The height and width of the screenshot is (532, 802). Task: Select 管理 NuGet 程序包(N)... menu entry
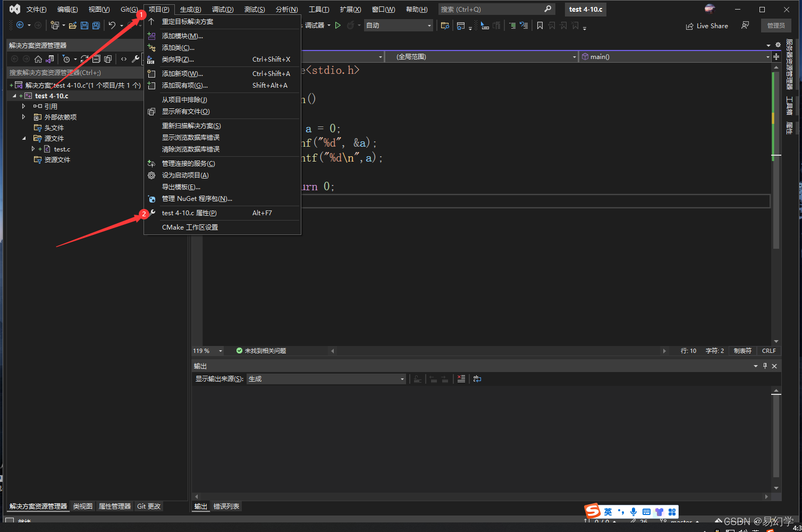tap(222, 198)
